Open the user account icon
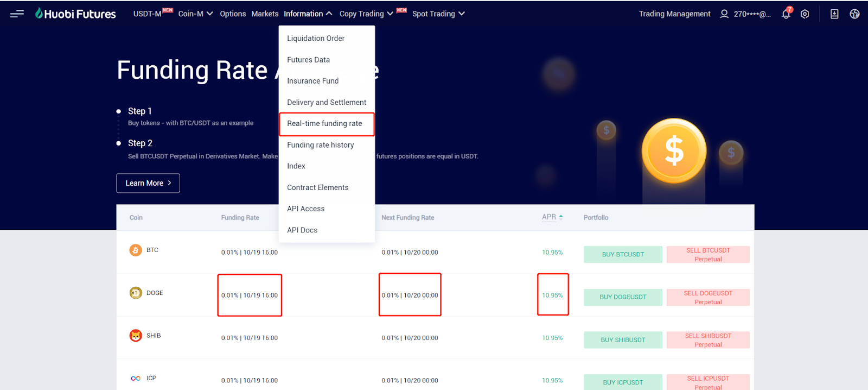The image size is (868, 390). click(724, 14)
